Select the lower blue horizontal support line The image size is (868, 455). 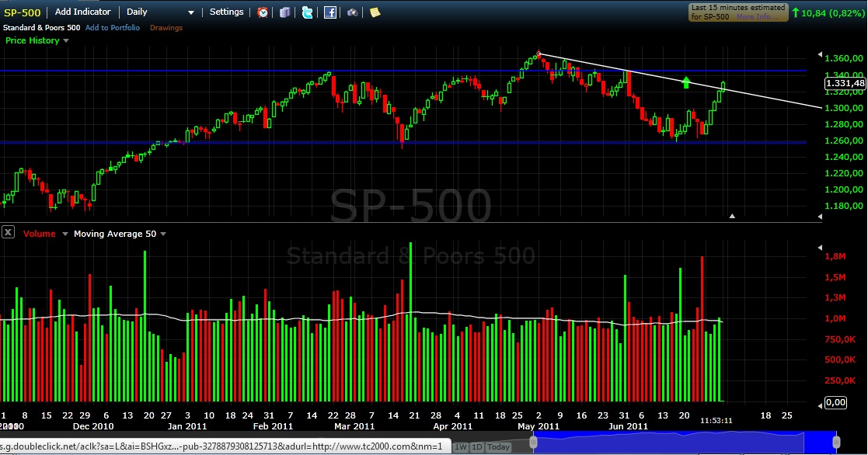(403, 143)
